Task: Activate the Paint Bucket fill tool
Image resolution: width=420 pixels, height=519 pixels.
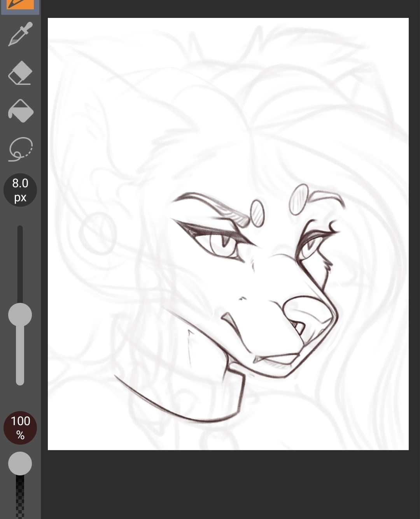Action: pyautogui.click(x=21, y=111)
